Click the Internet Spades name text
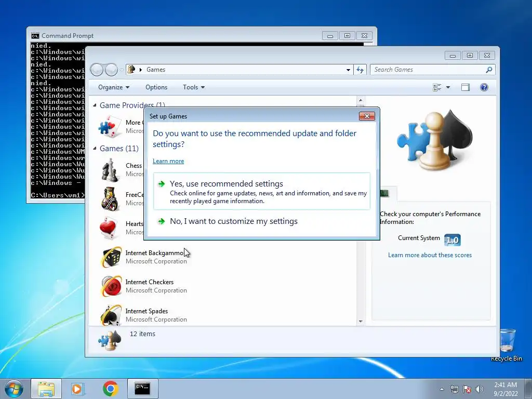Viewport: 532px width, 399px height. pyautogui.click(x=147, y=311)
